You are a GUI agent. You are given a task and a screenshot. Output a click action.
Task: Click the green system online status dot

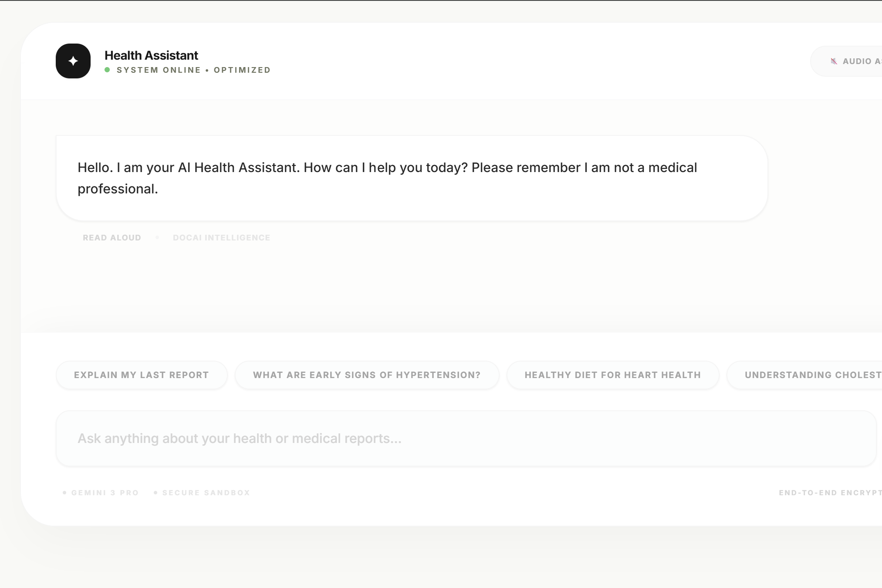107,70
